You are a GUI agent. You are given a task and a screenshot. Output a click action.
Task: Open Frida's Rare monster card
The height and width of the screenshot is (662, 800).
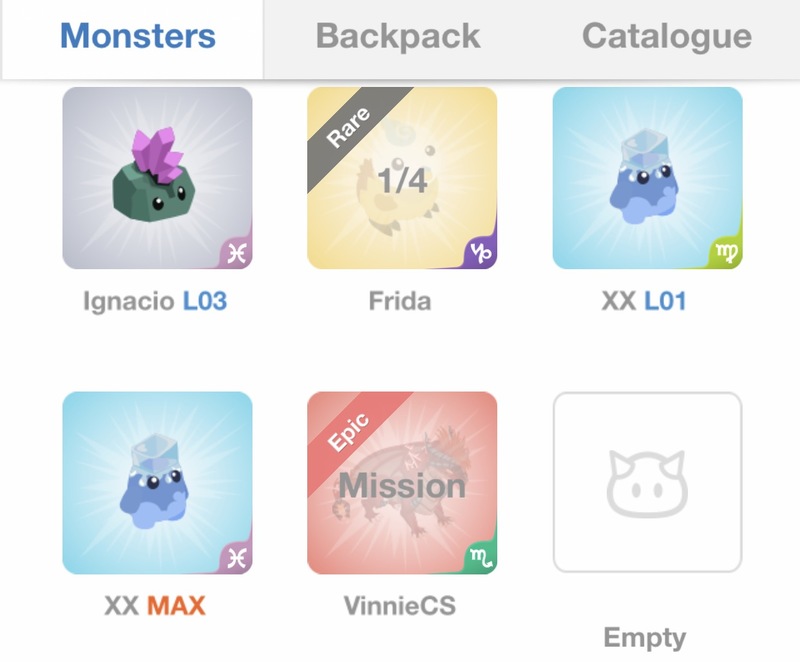[x=402, y=177]
